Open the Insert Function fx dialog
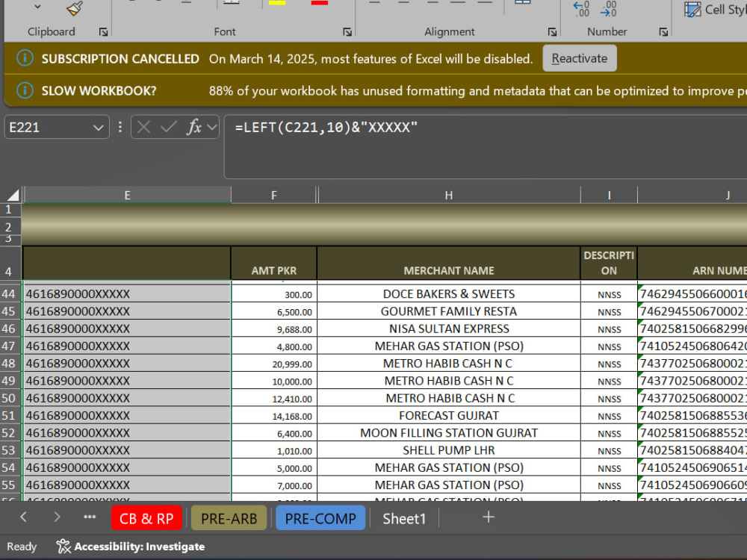Screen dimensions: 747x560 click(194, 127)
